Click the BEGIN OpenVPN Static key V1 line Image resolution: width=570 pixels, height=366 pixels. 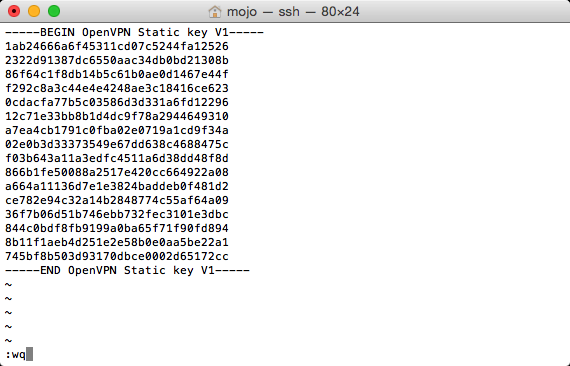pos(135,32)
